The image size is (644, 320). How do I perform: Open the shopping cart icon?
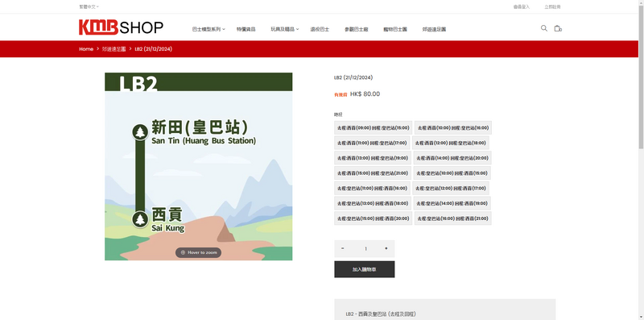click(x=558, y=28)
